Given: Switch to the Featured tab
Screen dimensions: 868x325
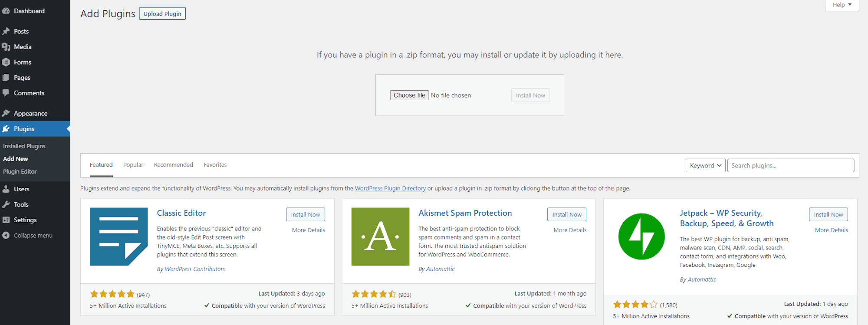Looking at the screenshot, I should (x=101, y=165).
